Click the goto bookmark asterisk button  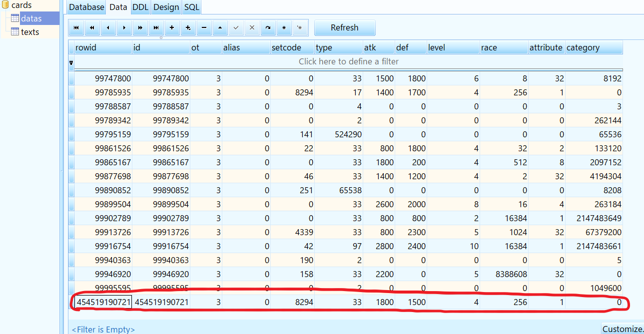(300, 28)
